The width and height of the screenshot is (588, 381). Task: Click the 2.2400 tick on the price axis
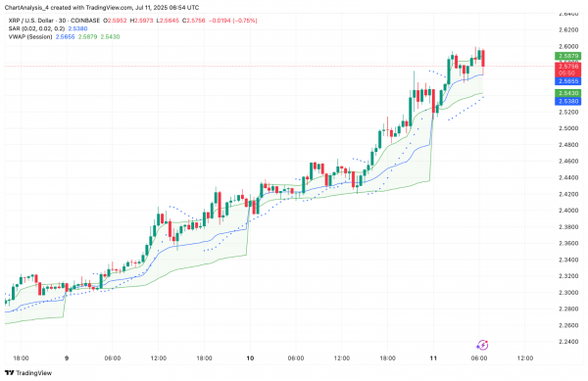pyautogui.click(x=568, y=342)
